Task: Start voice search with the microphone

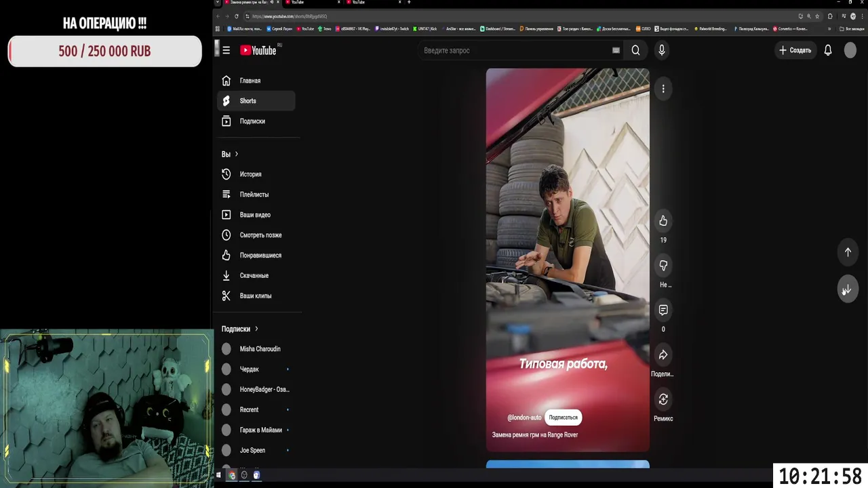Action: (x=662, y=50)
